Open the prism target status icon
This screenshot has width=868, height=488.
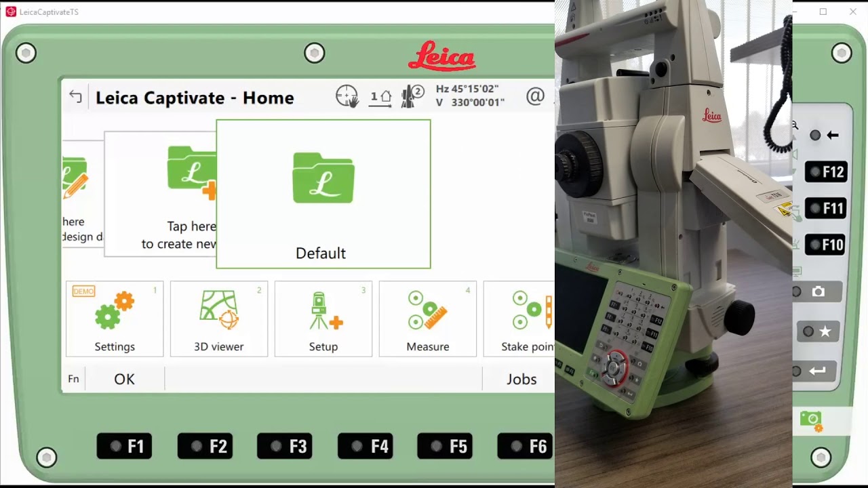click(x=412, y=97)
